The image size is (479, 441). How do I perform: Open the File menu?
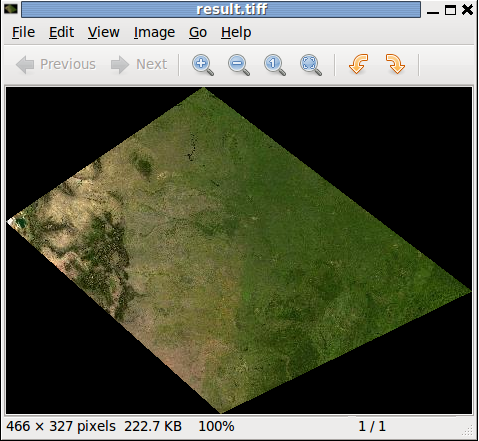pos(23,33)
